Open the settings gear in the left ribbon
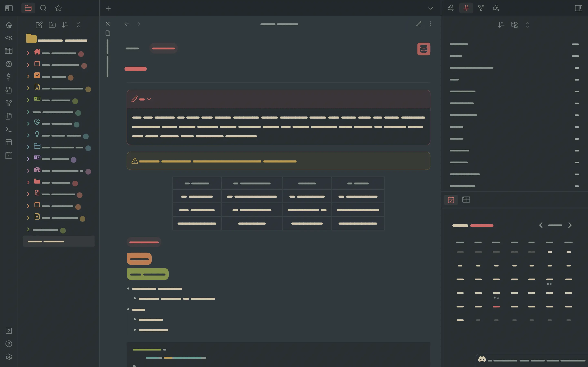 tap(9, 357)
